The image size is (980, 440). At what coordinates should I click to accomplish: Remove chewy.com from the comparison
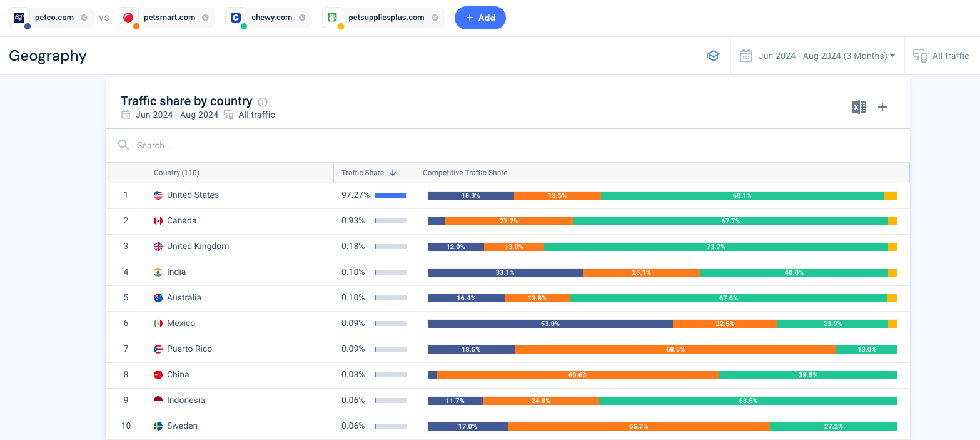pos(302,18)
